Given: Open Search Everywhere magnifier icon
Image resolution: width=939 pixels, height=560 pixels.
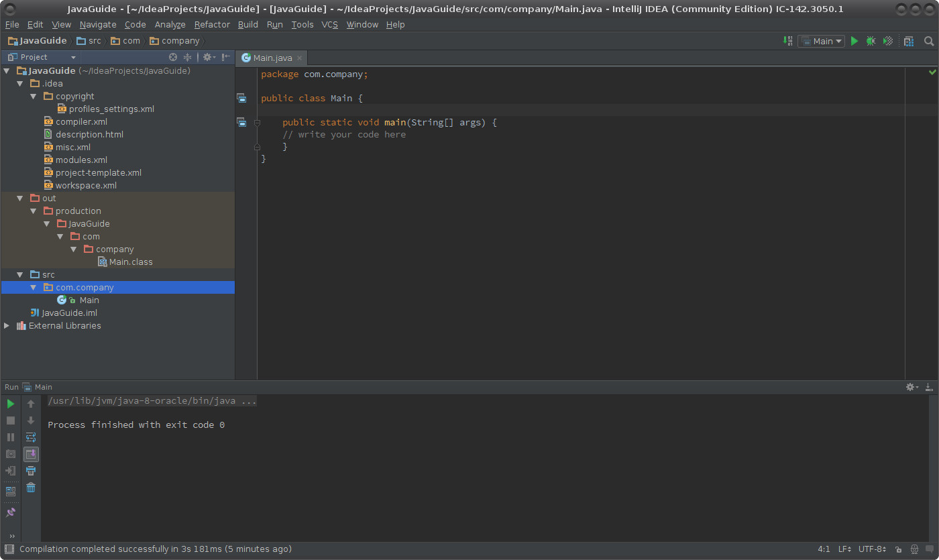Looking at the screenshot, I should (929, 41).
